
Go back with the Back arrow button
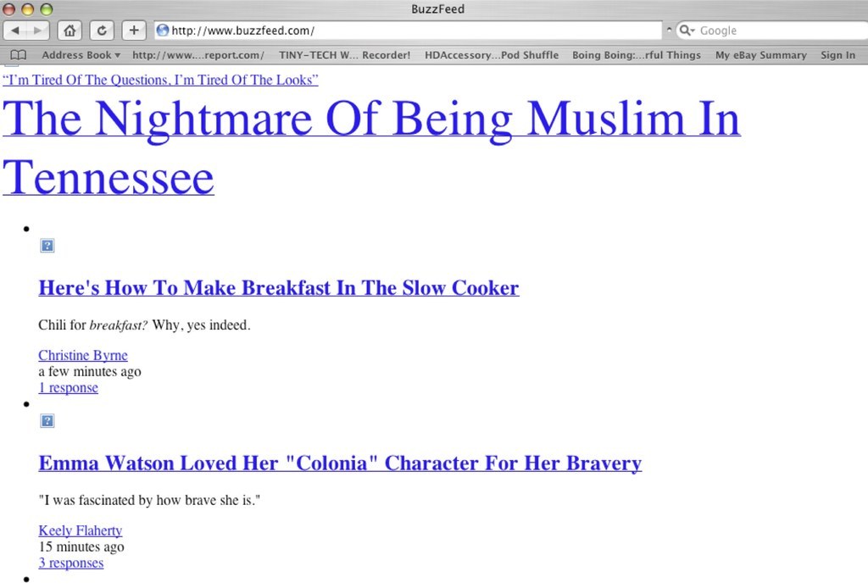tap(15, 31)
